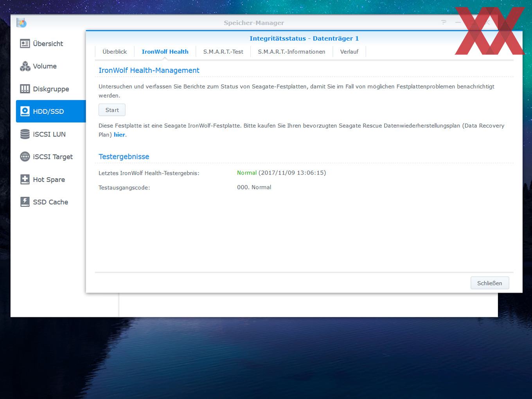This screenshot has width=532, height=399.
Task: Click the Übersicht sidebar icon
Action: tap(25, 43)
